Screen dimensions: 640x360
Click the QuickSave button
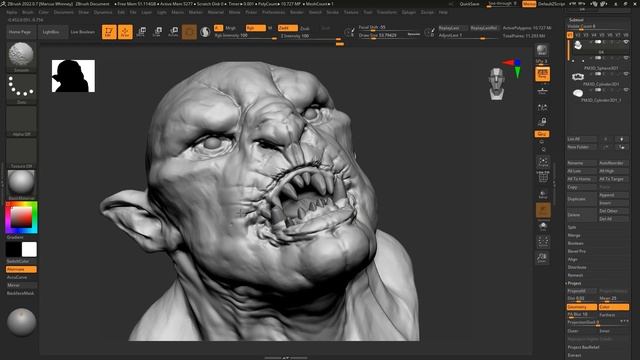click(x=469, y=4)
